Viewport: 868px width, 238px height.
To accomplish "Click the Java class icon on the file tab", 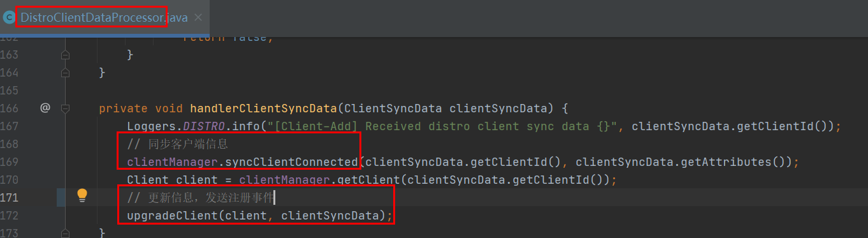I will pyautogui.click(x=9, y=18).
